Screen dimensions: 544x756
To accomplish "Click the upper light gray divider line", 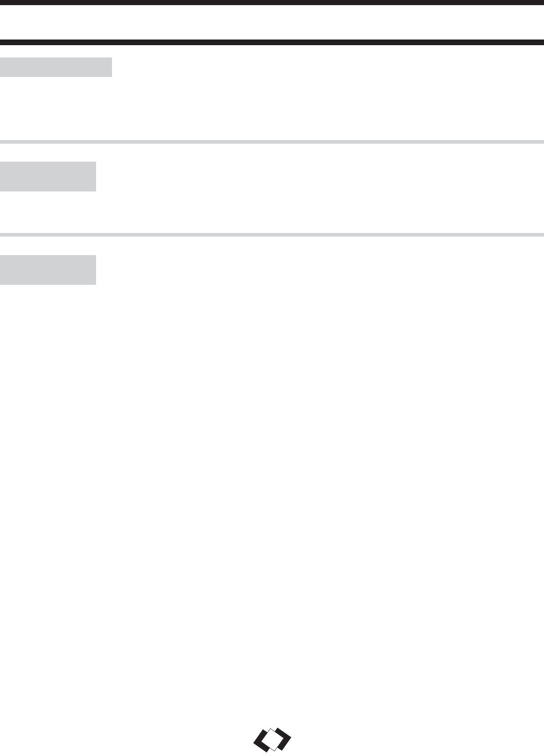I will pyautogui.click(x=272, y=141).
